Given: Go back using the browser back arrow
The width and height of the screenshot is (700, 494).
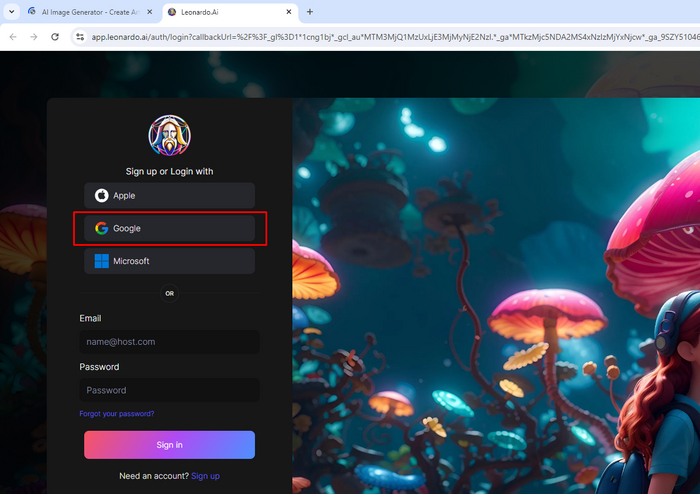Looking at the screenshot, I should click(x=13, y=37).
